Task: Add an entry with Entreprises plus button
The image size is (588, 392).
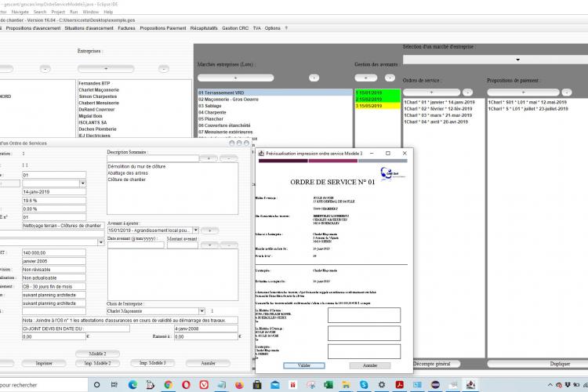Action: pyautogui.click(x=106, y=69)
